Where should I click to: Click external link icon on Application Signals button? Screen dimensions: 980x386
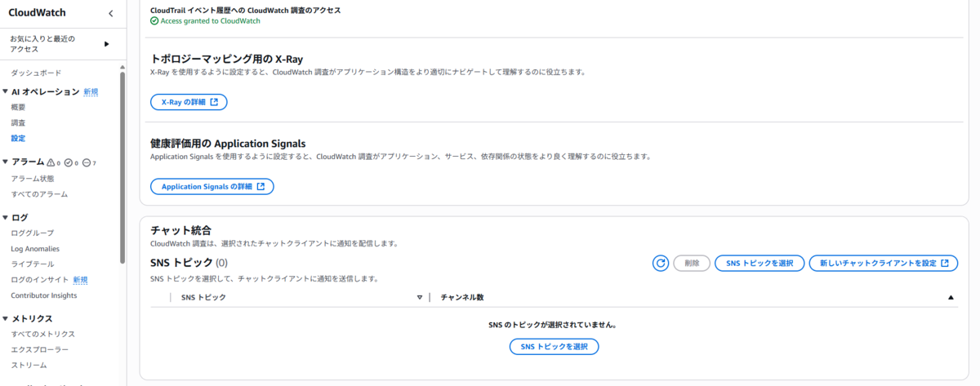pyautogui.click(x=261, y=186)
